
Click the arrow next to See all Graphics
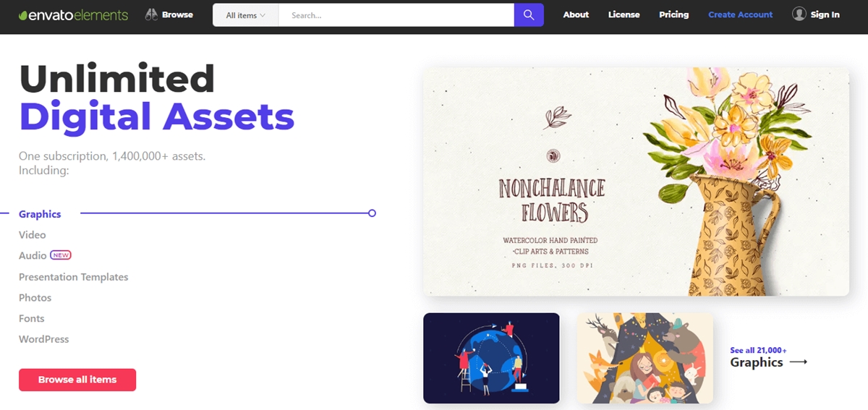point(799,362)
